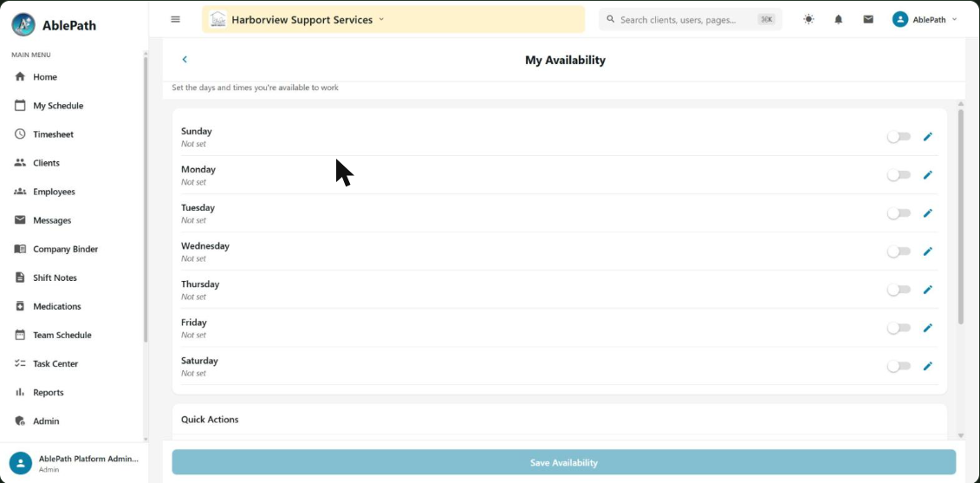This screenshot has width=980, height=483.
Task: Enable the Thursday availability toggle
Action: point(899,289)
